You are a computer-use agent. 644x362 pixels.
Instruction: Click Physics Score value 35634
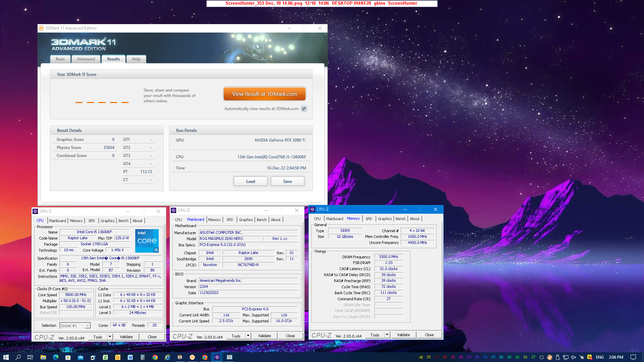click(109, 148)
